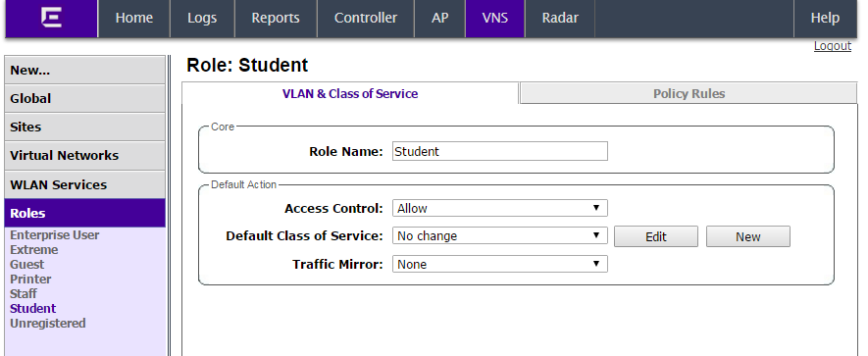Screen dimensions: 868x356
Task: Open the Logs menu
Action: pos(202,19)
